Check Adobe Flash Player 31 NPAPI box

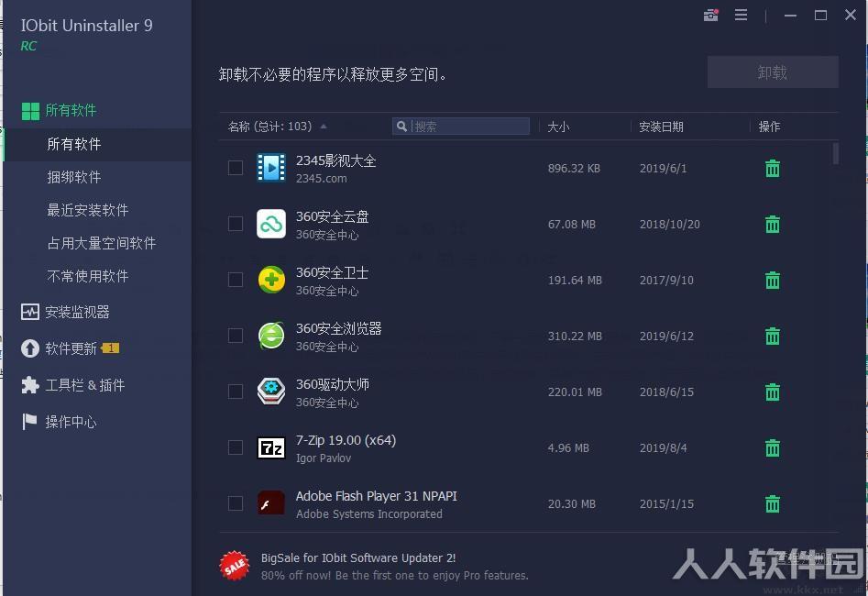pyautogui.click(x=236, y=503)
